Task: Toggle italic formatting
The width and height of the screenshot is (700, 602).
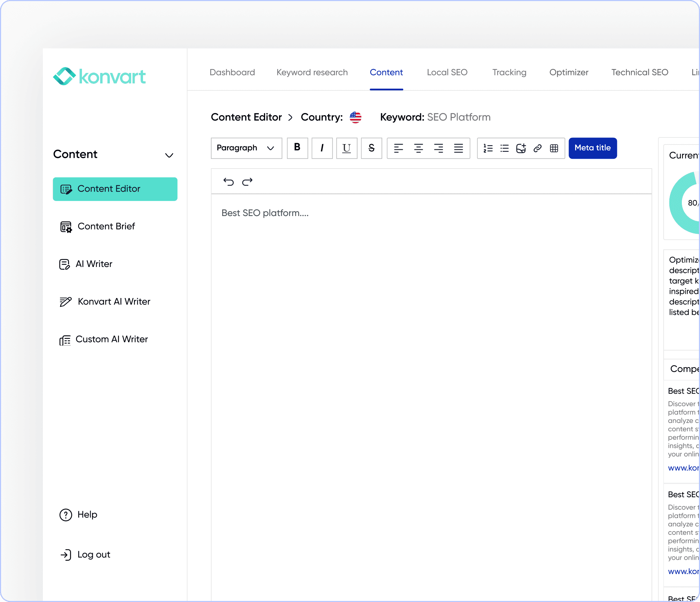Action: click(322, 148)
